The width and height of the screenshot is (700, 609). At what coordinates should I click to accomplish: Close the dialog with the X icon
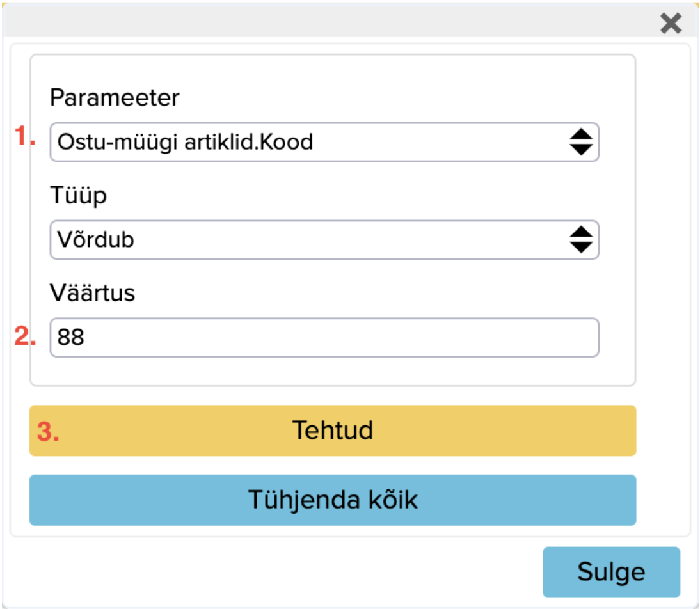[671, 24]
